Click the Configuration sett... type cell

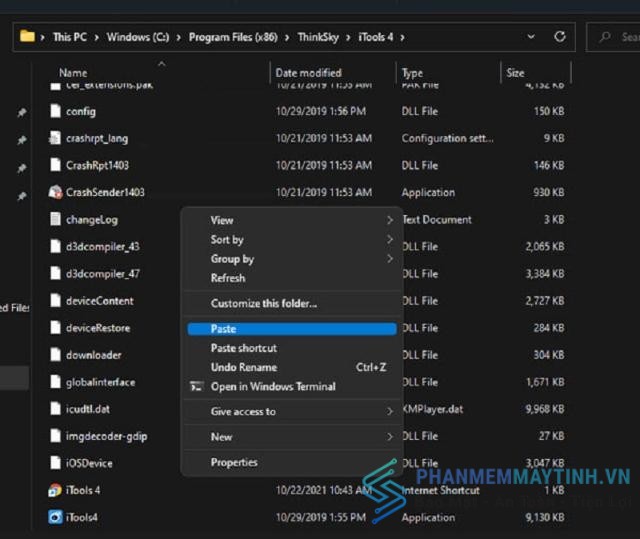447,138
